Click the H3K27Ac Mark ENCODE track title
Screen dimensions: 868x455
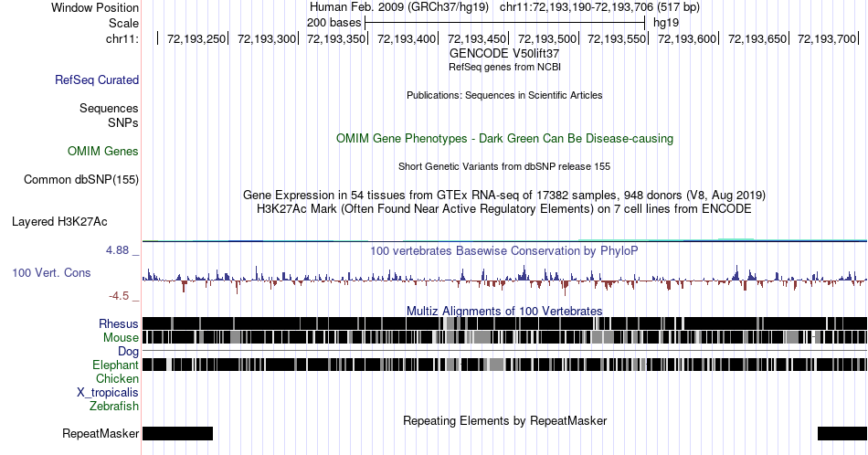(504, 208)
